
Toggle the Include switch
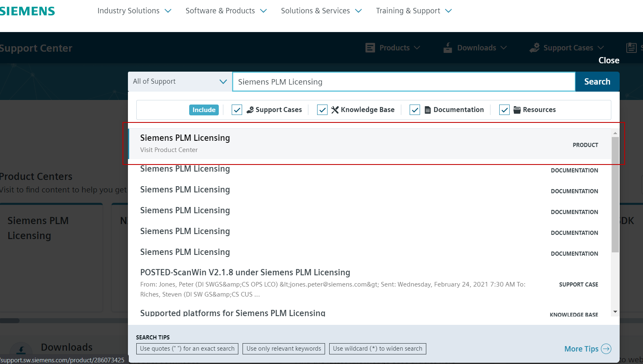[204, 110]
